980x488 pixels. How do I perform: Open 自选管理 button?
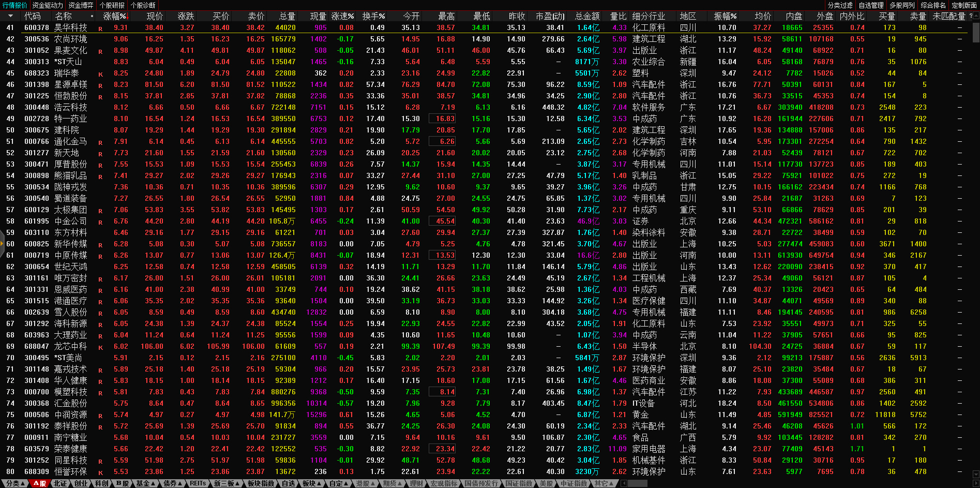[x=871, y=5]
